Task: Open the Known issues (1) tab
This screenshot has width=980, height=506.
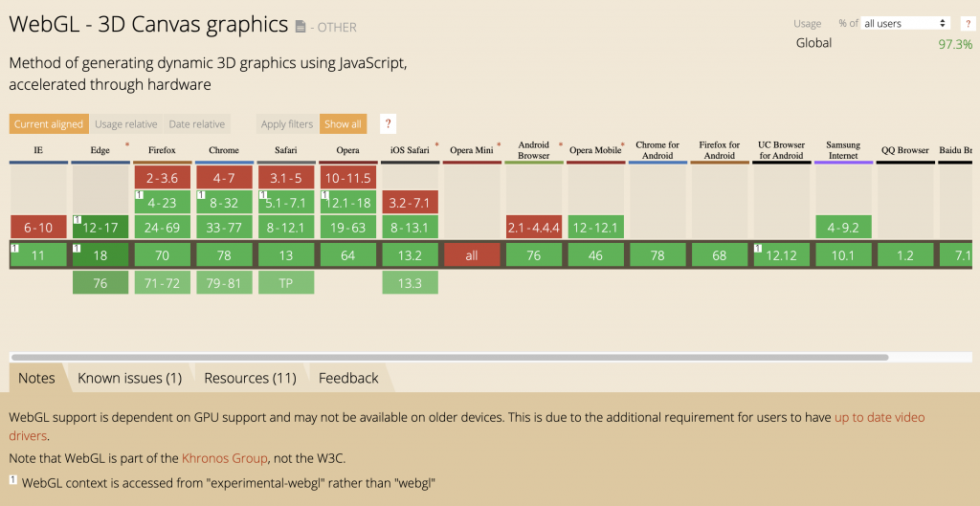Action: click(129, 378)
